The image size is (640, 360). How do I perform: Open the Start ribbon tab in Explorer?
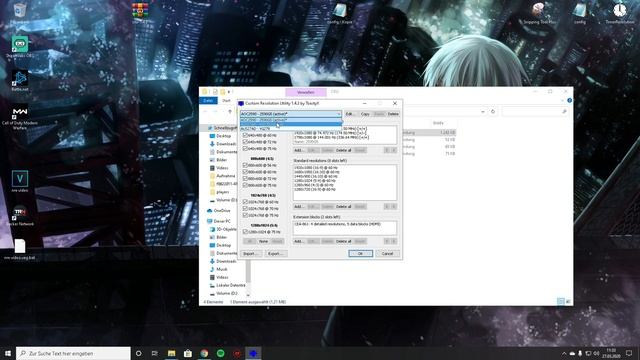click(226, 100)
